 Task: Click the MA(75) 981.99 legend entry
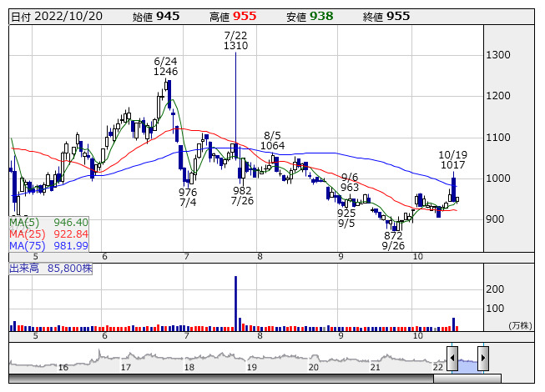48,246
